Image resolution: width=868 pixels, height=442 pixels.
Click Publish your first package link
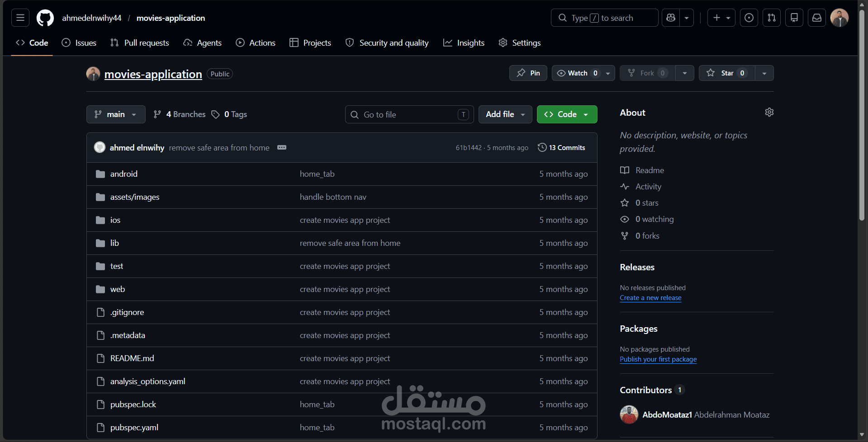pyautogui.click(x=658, y=359)
